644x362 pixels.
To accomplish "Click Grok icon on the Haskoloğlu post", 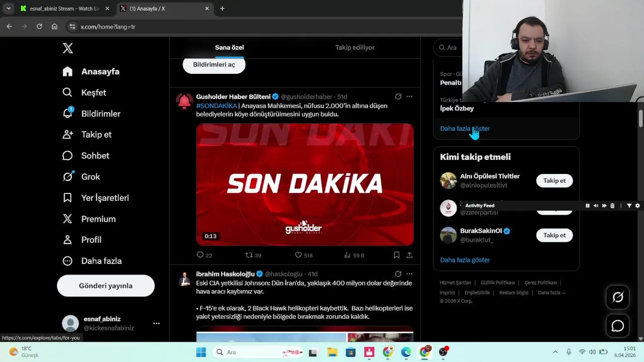I will (x=398, y=274).
